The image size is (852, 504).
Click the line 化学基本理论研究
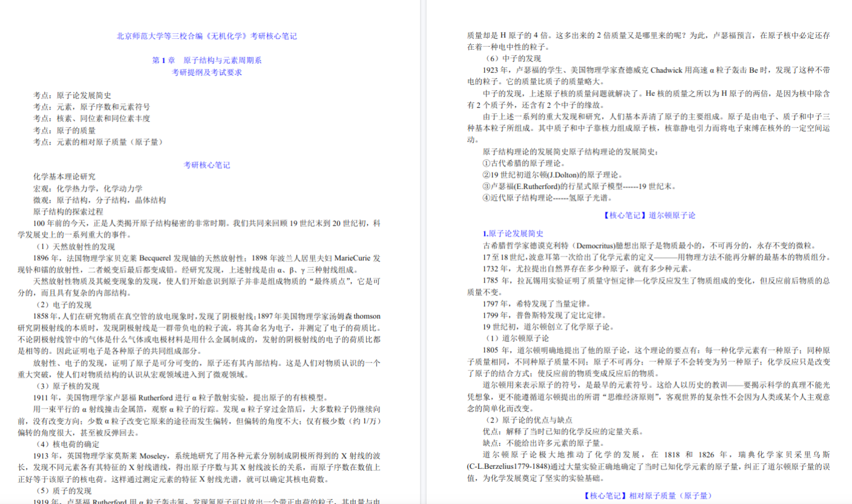[64, 177]
